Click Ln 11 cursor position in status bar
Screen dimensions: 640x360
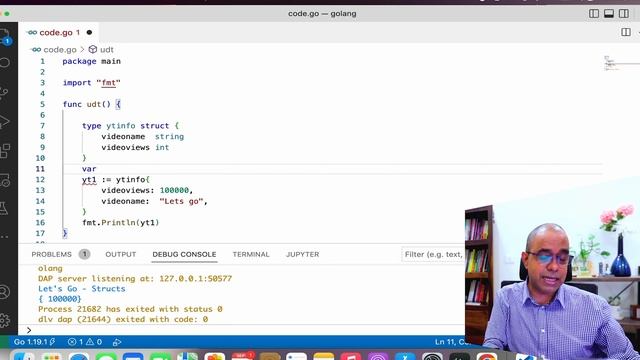point(450,342)
